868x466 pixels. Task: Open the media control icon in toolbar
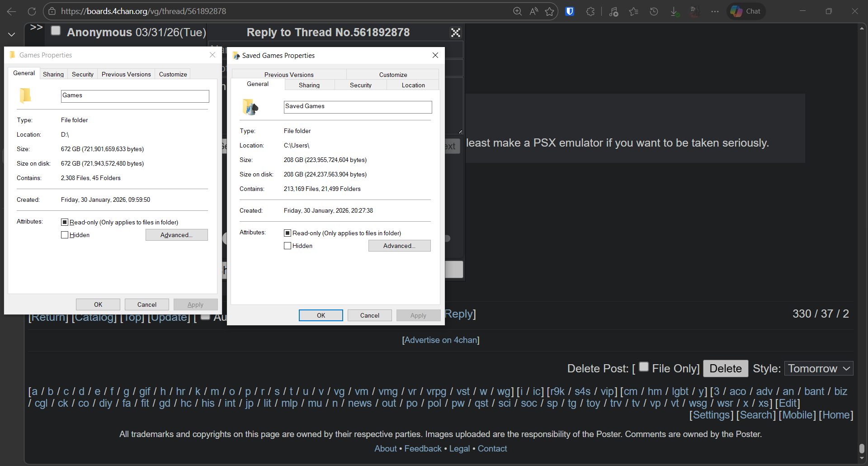click(x=613, y=11)
